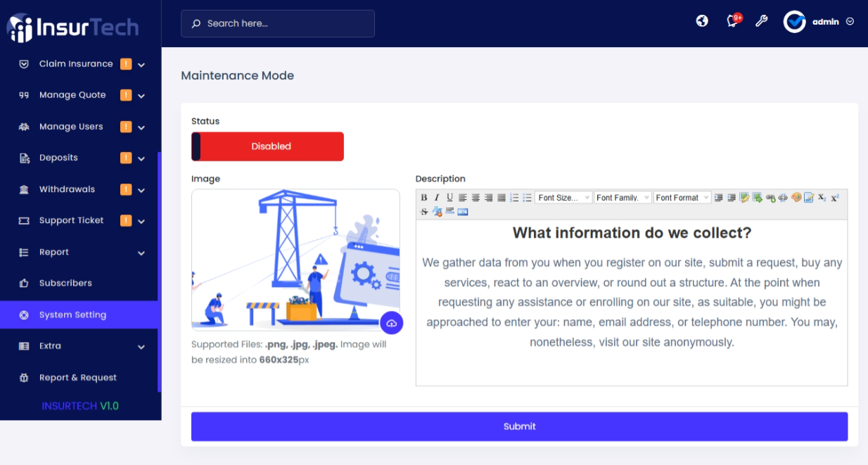This screenshot has height=465, width=868.
Task: Focus the Search here field
Action: [278, 23]
